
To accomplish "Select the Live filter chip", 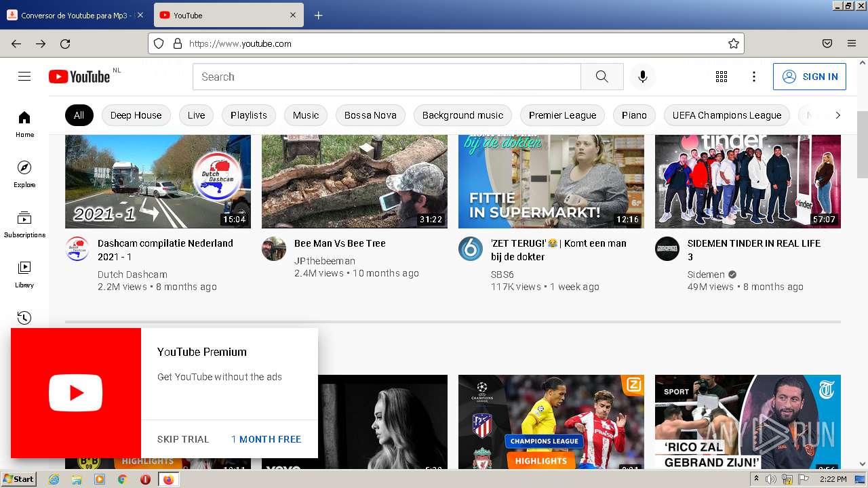I will [x=196, y=115].
